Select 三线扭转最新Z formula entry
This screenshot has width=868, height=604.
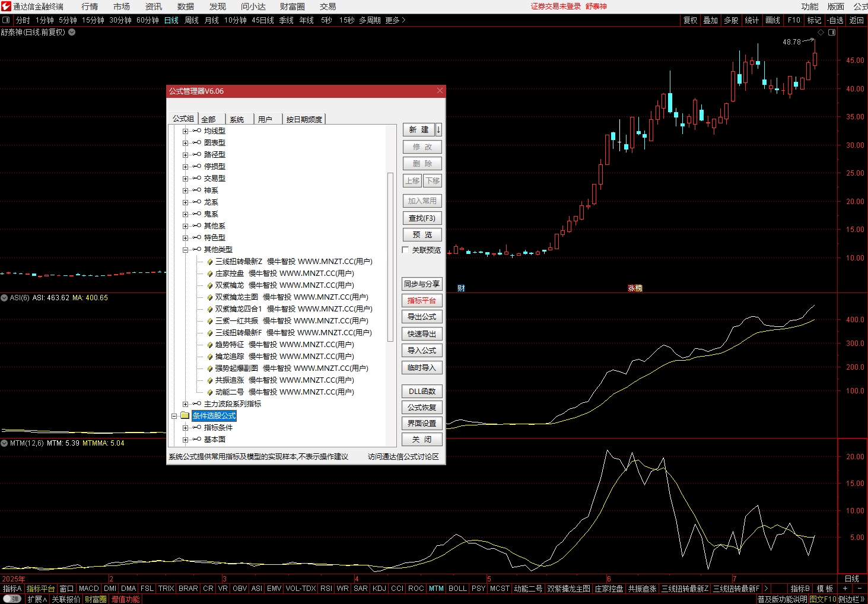point(294,262)
